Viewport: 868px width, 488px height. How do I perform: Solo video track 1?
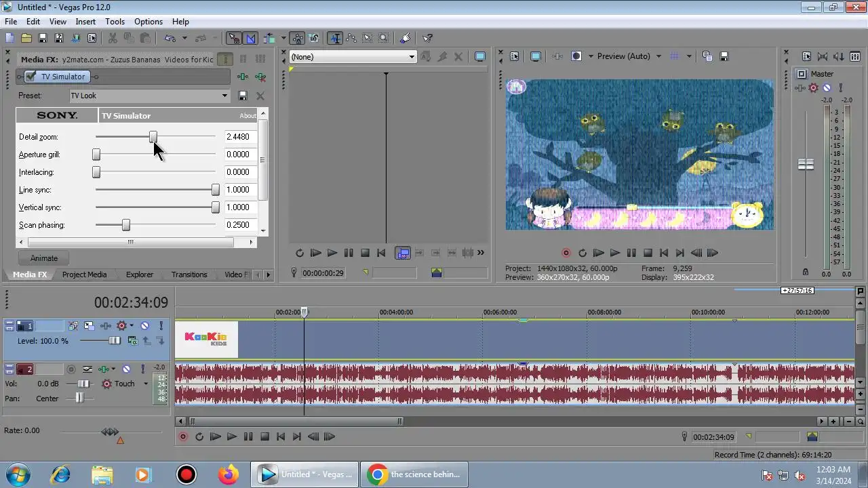161,326
